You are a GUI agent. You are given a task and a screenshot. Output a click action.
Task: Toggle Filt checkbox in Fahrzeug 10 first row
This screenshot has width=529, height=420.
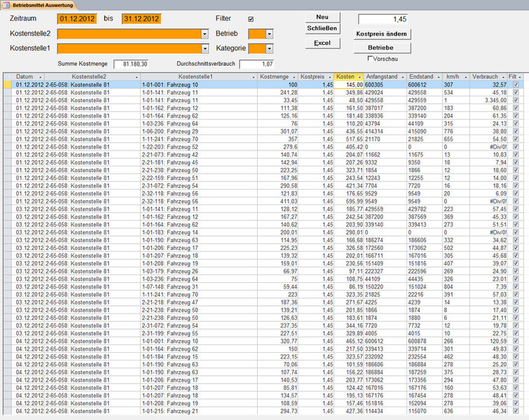(x=516, y=85)
